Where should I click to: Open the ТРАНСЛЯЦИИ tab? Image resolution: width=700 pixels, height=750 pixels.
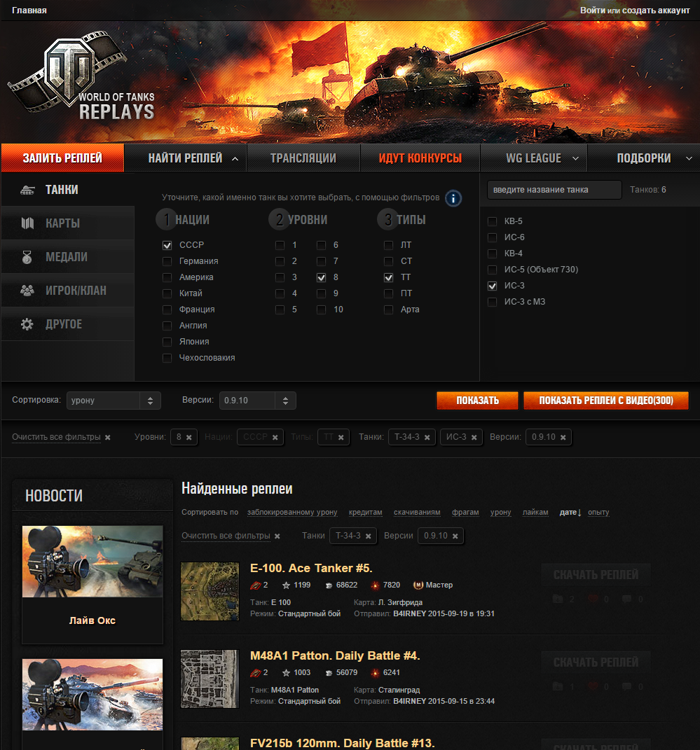click(x=303, y=158)
